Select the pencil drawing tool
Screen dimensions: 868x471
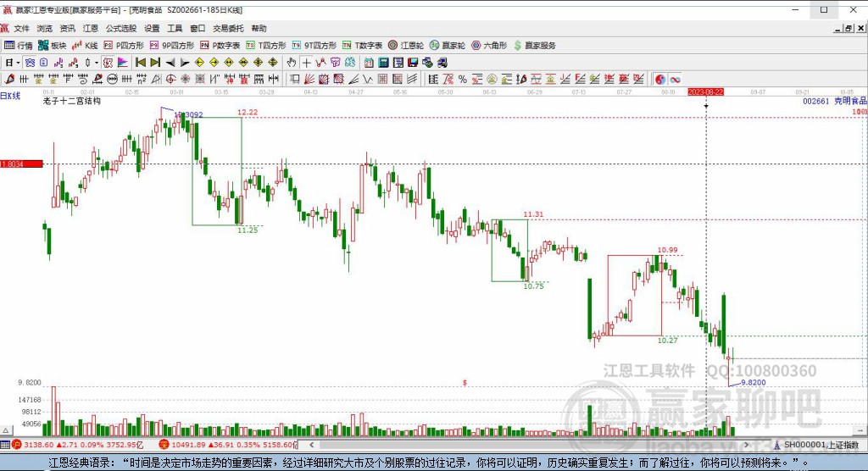(x=9, y=79)
